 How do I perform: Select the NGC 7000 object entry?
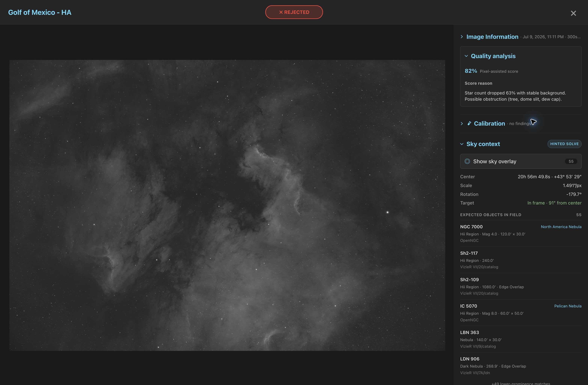[x=521, y=233]
